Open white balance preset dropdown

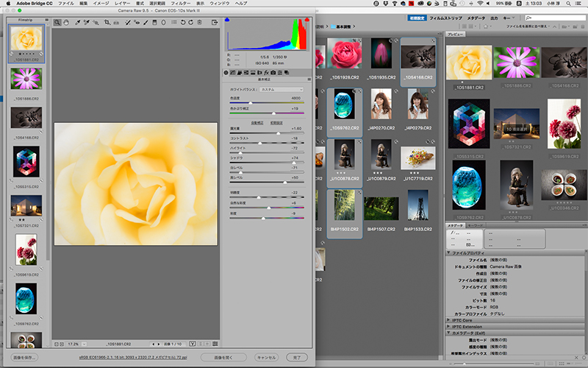(x=281, y=89)
